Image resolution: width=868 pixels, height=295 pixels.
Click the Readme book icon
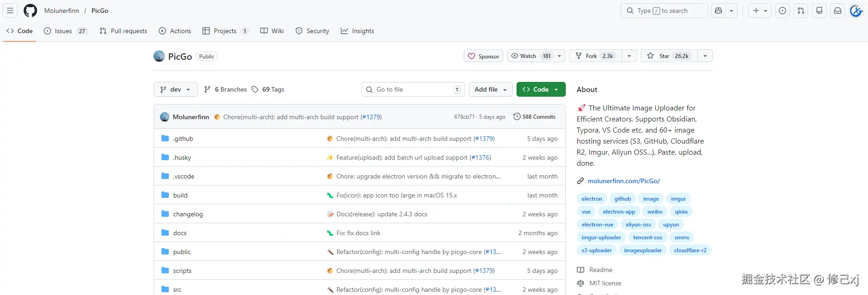(x=581, y=270)
